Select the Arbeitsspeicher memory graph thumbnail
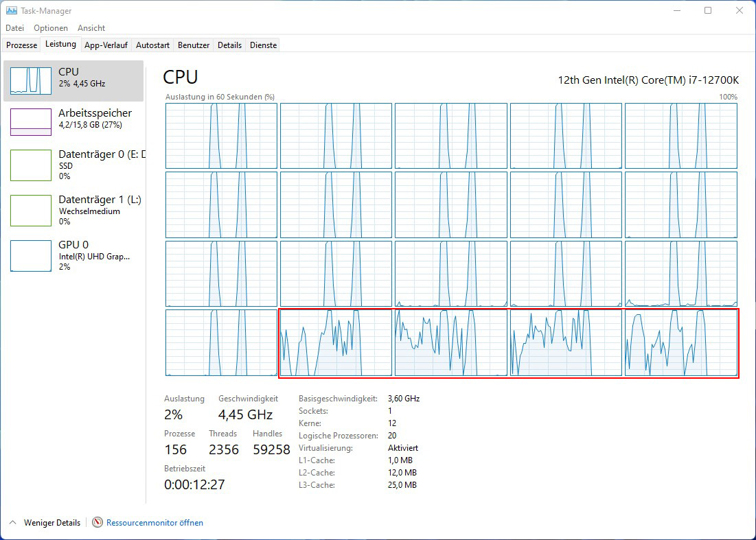Image resolution: width=756 pixels, height=540 pixels. (x=31, y=122)
